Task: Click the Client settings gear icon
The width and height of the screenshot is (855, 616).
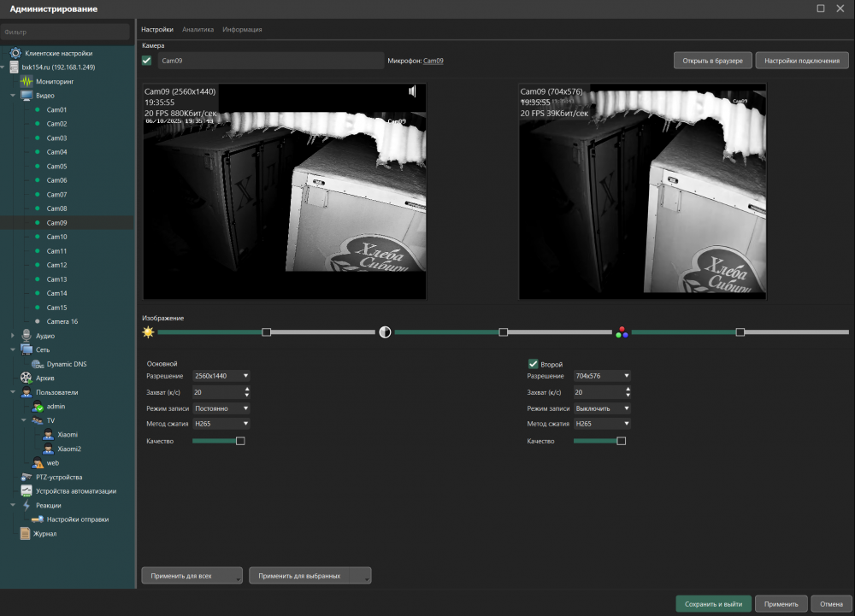Action: 15,53
